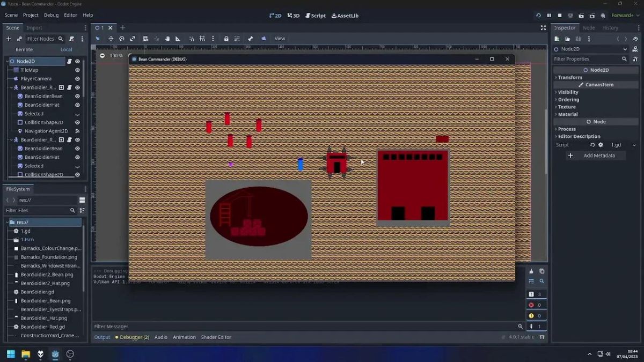This screenshot has height=362, width=644.
Task: Click the Filter Messages field
Action: click(x=309, y=327)
